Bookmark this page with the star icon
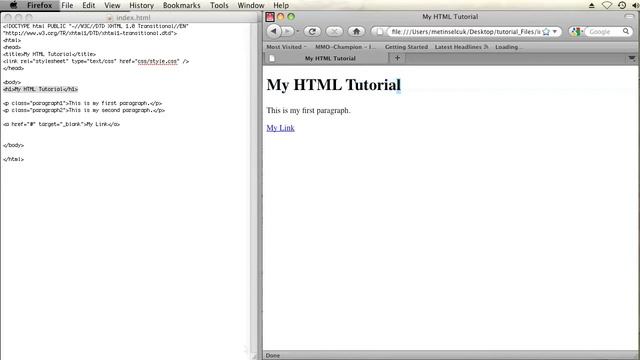This screenshot has height=360, width=640. pos(546,32)
